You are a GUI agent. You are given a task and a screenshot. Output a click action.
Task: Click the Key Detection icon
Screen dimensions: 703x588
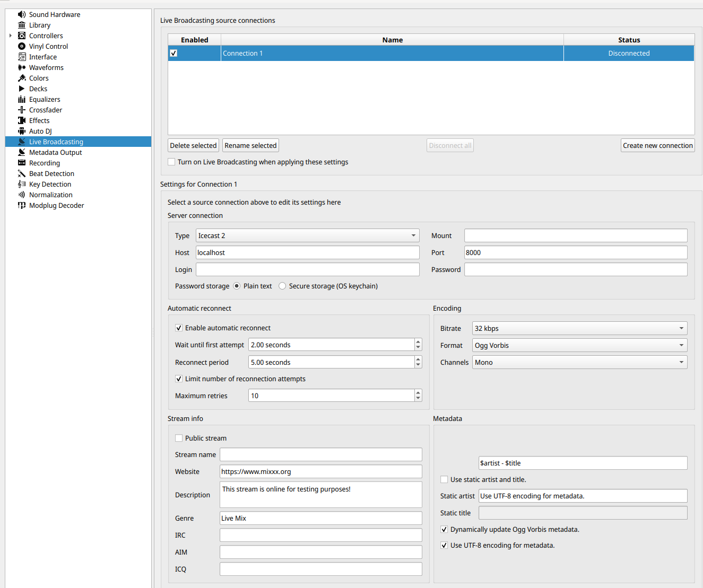[22, 184]
